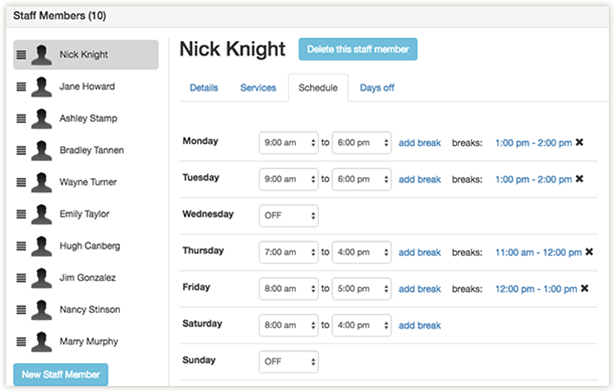Open Tuesday start time dropdown
The height and width of the screenshot is (392, 615).
click(x=288, y=179)
